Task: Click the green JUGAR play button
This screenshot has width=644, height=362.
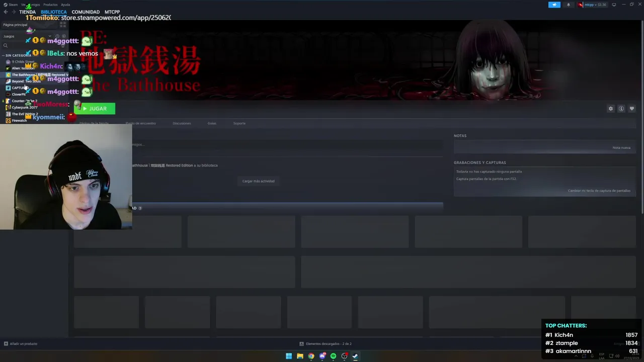Action: click(x=95, y=109)
